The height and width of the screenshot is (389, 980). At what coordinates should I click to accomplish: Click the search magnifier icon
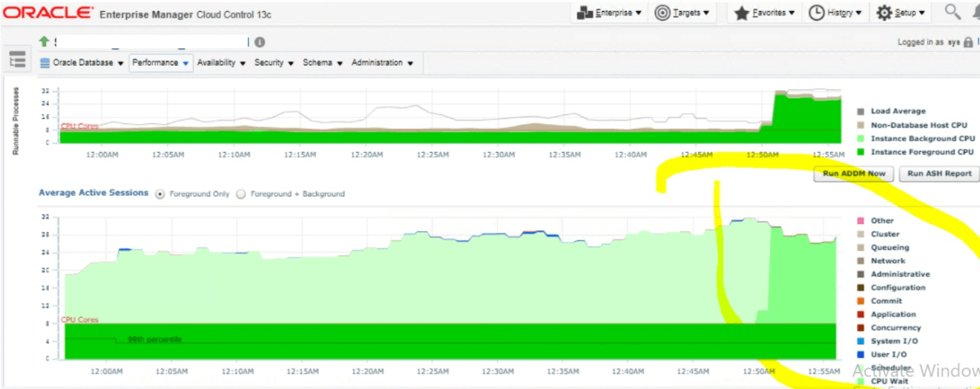[x=953, y=12]
